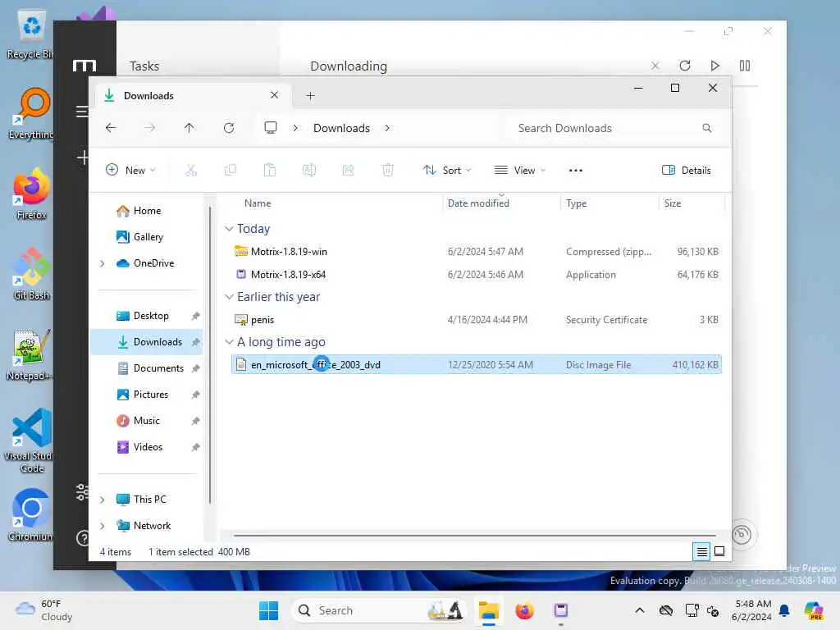This screenshot has width=840, height=630.
Task: Click the Forward arrow in File Explorer
Action: pos(150,128)
